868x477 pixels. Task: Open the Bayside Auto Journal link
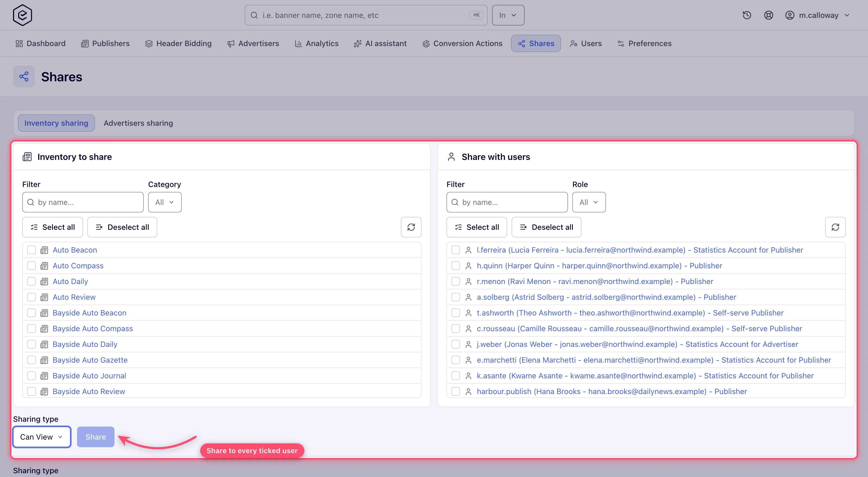89,376
